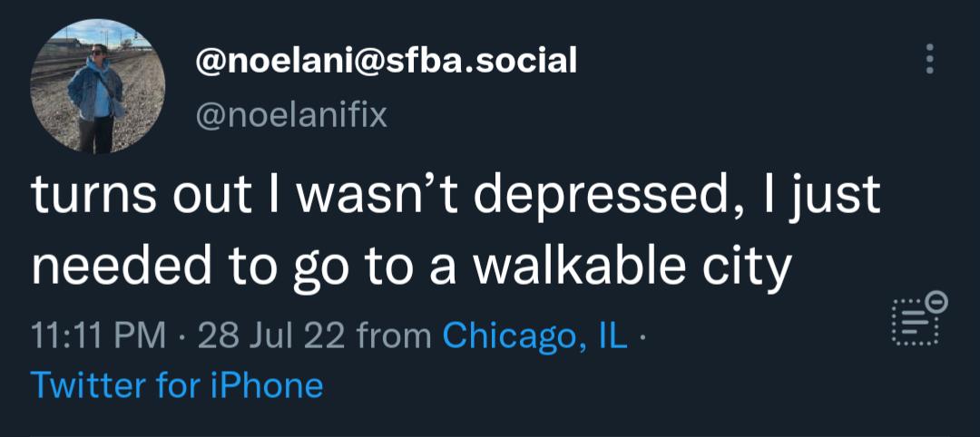The image size is (980, 437).
Task: Click the minus badge on the list icon
Action: (x=939, y=298)
